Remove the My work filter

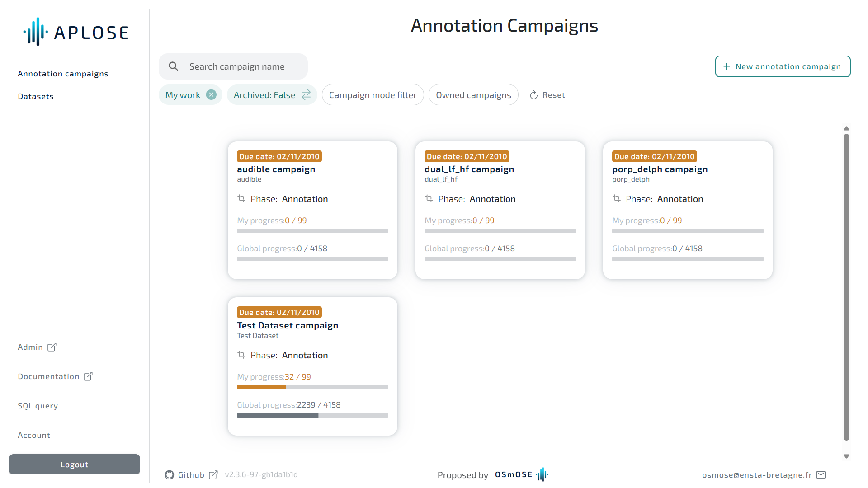pos(211,95)
